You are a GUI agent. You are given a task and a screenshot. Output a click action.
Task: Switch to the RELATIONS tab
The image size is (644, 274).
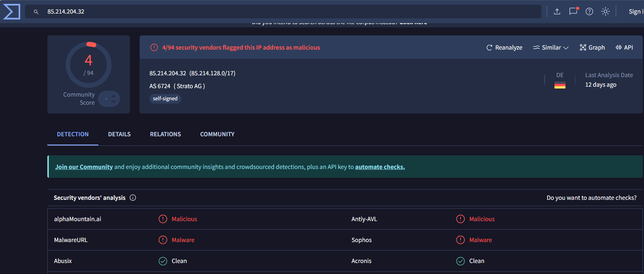(165, 134)
